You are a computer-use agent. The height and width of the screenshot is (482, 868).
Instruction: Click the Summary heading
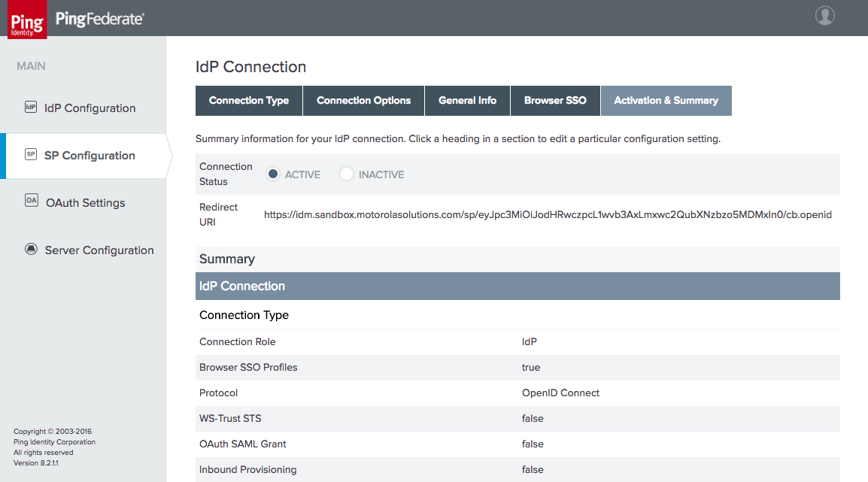[x=227, y=259]
